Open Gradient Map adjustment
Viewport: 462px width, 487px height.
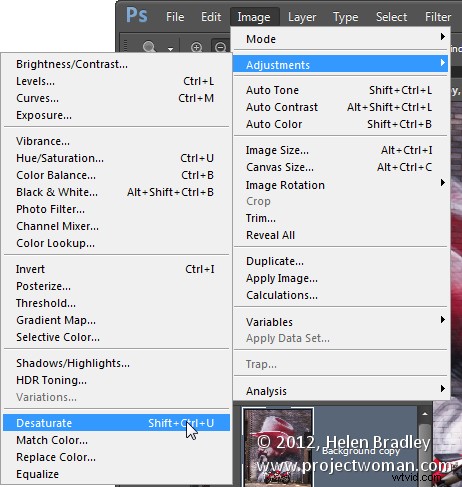pos(116,320)
